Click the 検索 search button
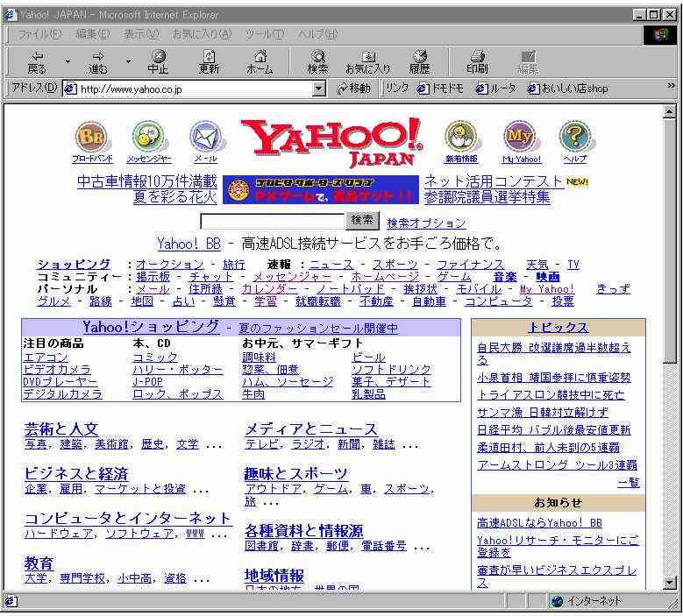The width and height of the screenshot is (683, 616). click(x=362, y=221)
